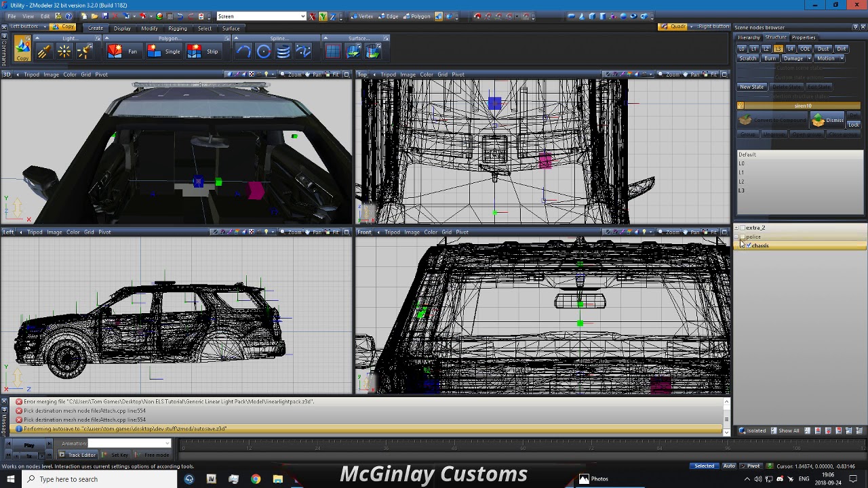Maximize the Left viewport
The image size is (868, 488).
[346, 232]
